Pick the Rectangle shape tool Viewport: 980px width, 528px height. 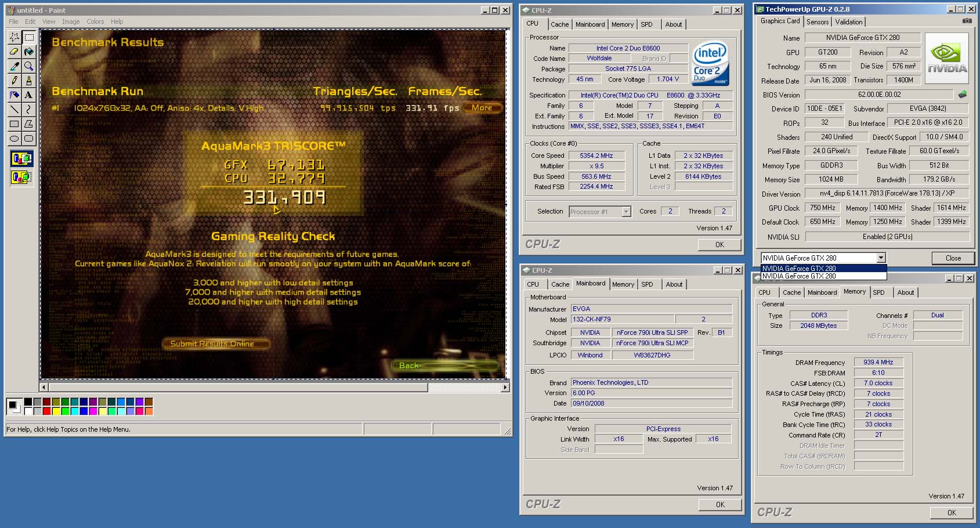coord(15,124)
